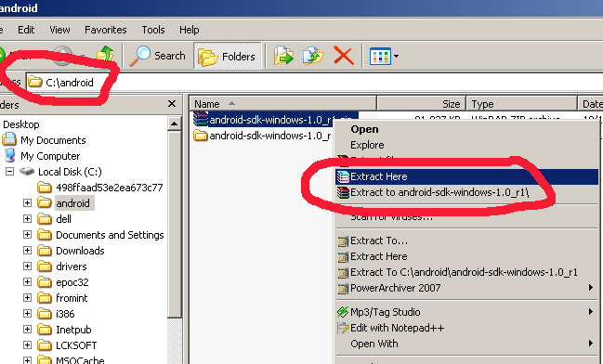This screenshot has height=364, width=603.
Task: Expand the android tree folder
Action: click(27, 203)
